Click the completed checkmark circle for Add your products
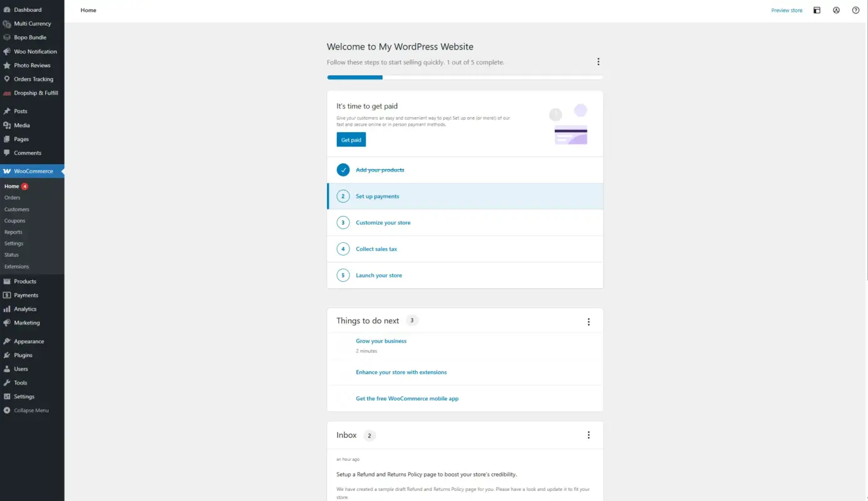The height and width of the screenshot is (501, 868). (343, 170)
